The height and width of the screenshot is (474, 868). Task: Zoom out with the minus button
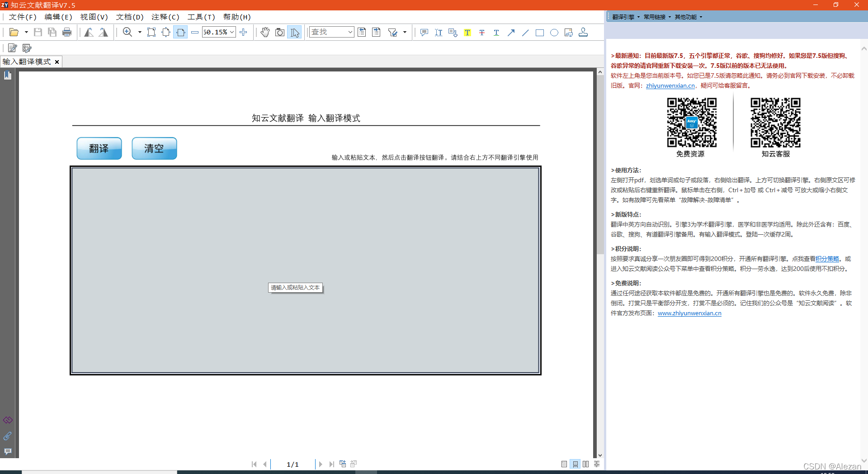pos(195,32)
